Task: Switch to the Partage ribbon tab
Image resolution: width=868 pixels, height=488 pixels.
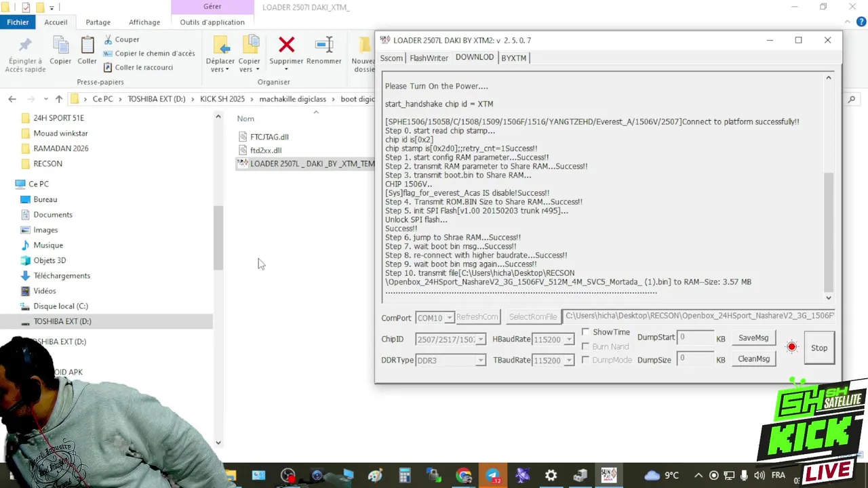Action: pos(98,22)
